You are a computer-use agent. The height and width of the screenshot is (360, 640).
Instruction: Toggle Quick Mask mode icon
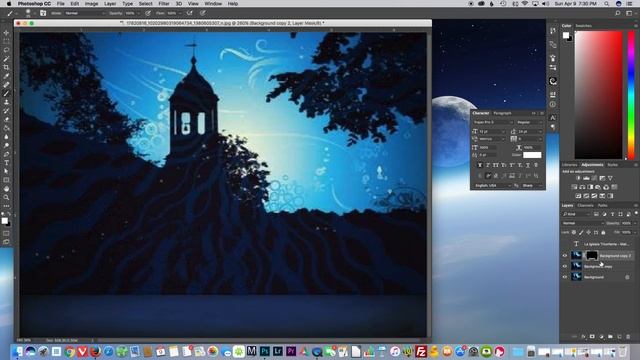click(6, 233)
